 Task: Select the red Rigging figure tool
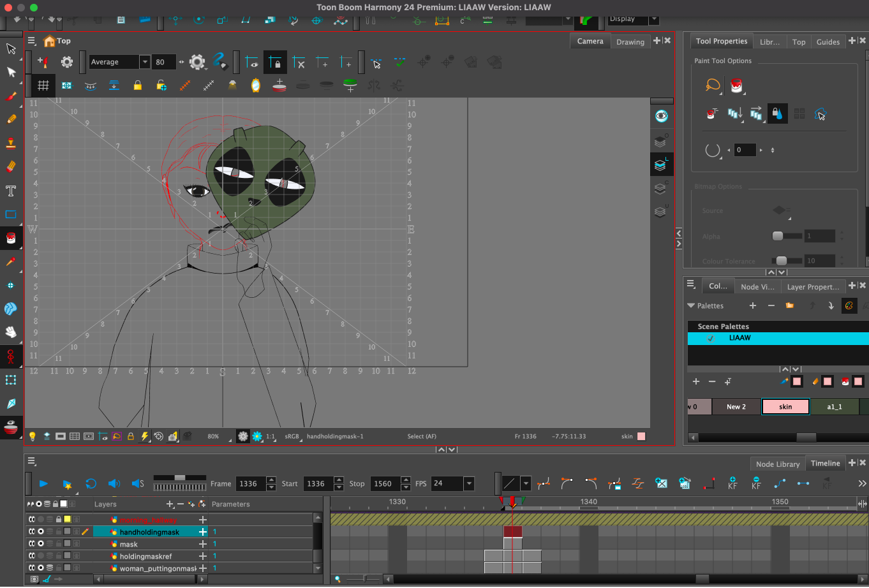point(11,356)
